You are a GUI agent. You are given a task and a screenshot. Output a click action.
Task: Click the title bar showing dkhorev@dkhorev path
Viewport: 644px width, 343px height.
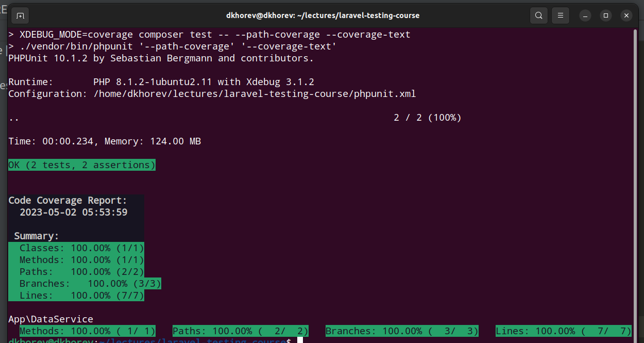point(323,15)
